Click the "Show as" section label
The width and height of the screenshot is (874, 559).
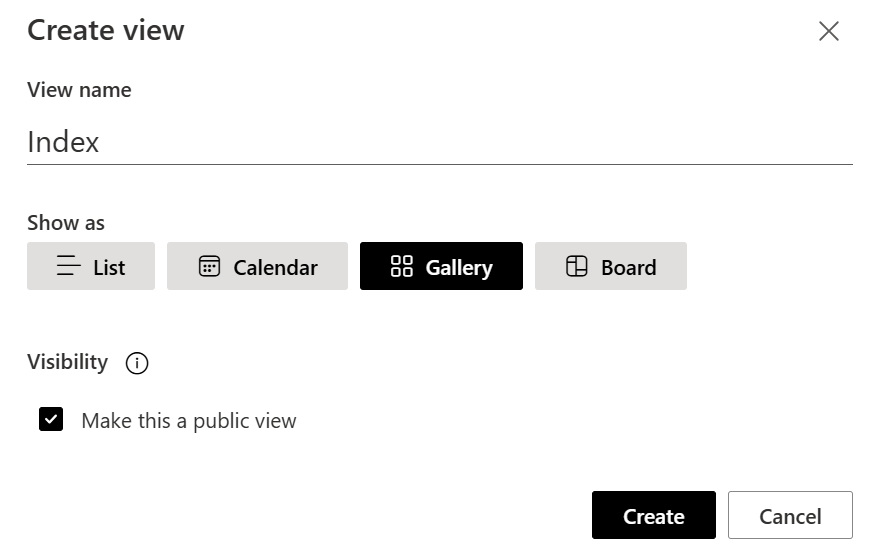click(x=66, y=223)
